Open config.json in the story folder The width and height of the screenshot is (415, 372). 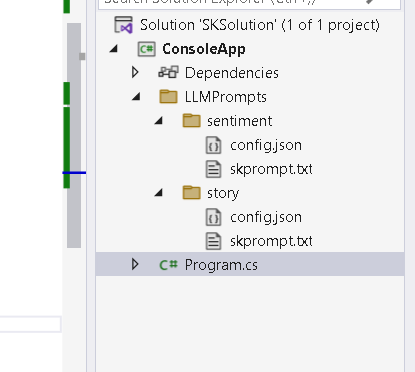click(266, 217)
